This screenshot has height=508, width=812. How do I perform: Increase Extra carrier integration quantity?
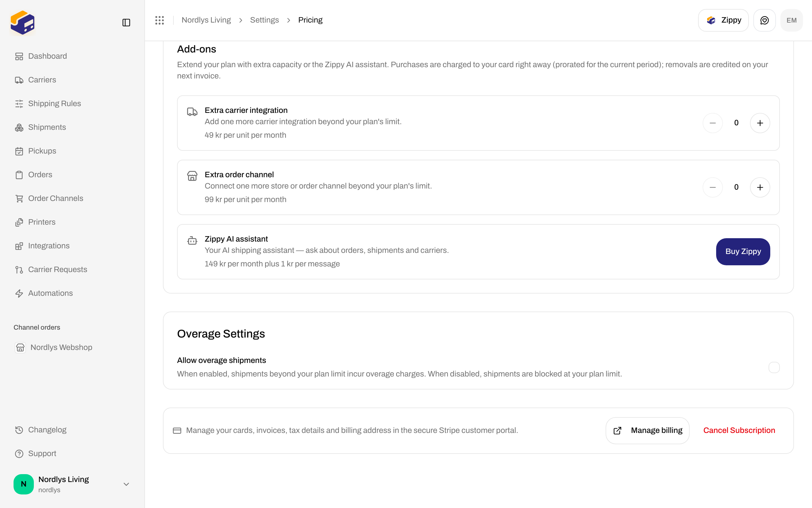pos(760,123)
